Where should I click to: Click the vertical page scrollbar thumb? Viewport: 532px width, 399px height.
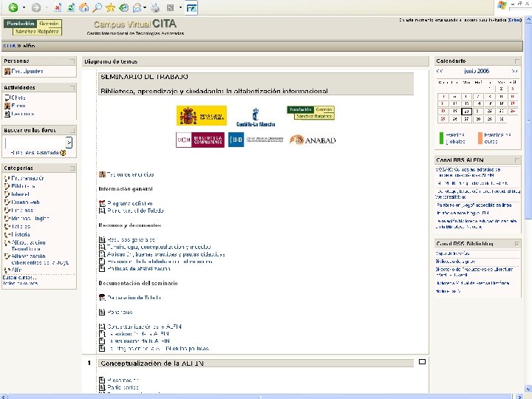(x=528, y=120)
